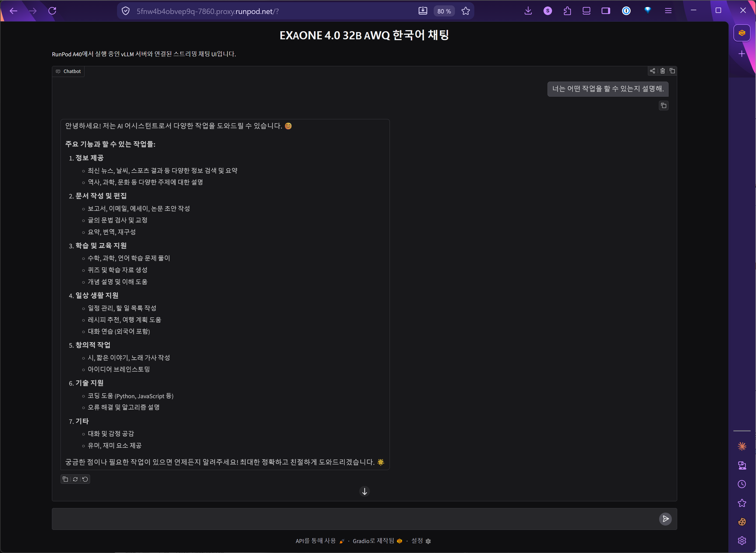756x553 pixels.
Task: Click the 1Password extension icon
Action: [626, 11]
